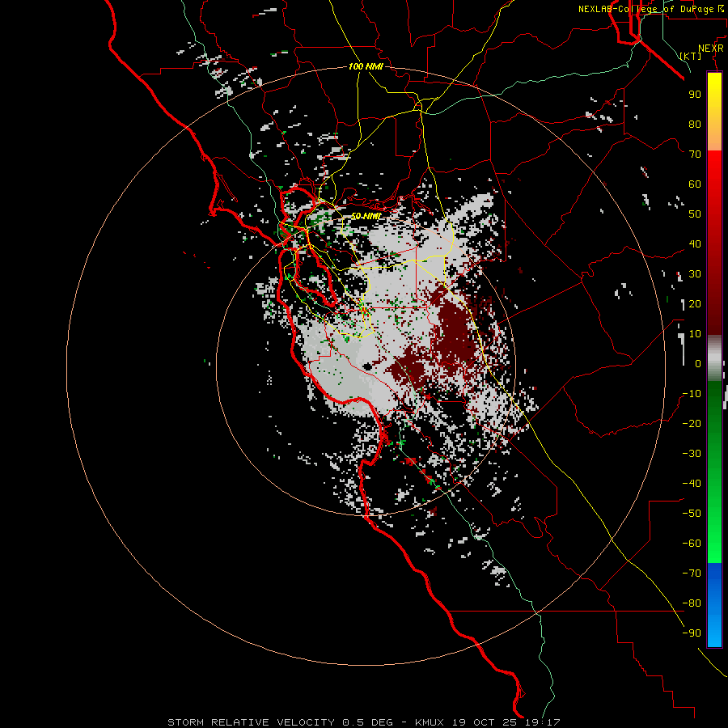Select the 60 value on velocity scale
This screenshot has width=728, height=728.
[695, 184]
